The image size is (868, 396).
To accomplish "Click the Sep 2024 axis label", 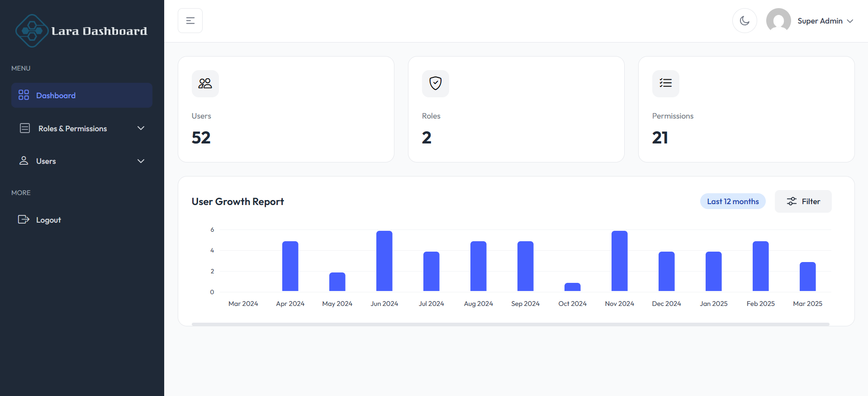I will point(526,304).
